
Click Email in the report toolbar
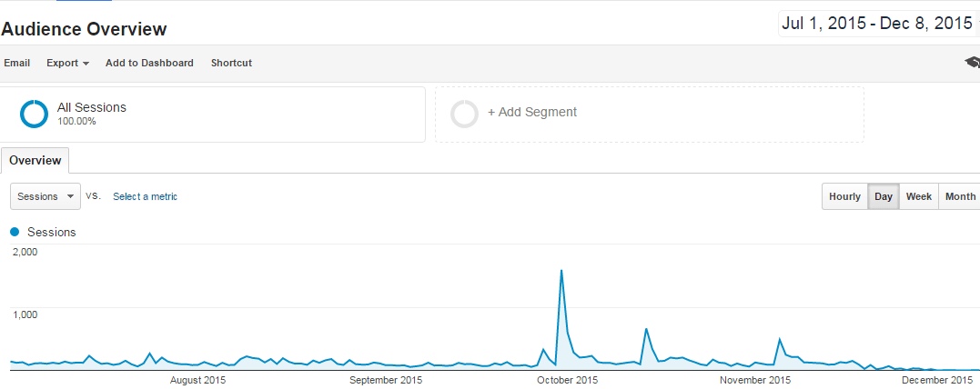[17, 63]
